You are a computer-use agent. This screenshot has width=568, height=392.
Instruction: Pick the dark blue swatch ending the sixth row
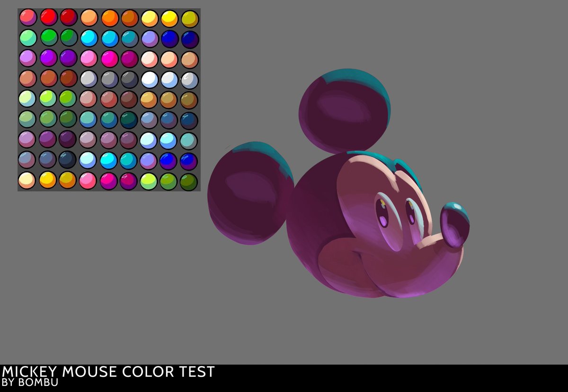pyautogui.click(x=189, y=120)
